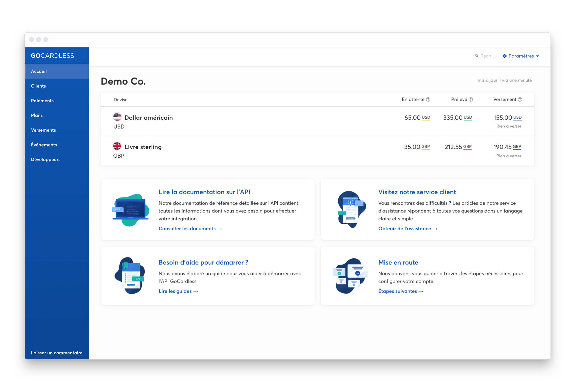The width and height of the screenshot is (576, 392).
Task: Click the mis à jour timestamp
Action: (505, 80)
